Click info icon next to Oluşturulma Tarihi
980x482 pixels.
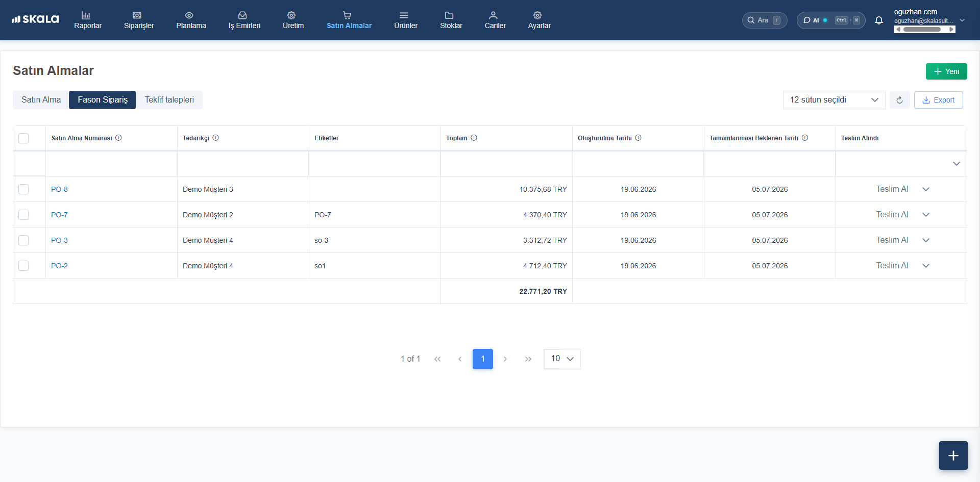(x=638, y=138)
